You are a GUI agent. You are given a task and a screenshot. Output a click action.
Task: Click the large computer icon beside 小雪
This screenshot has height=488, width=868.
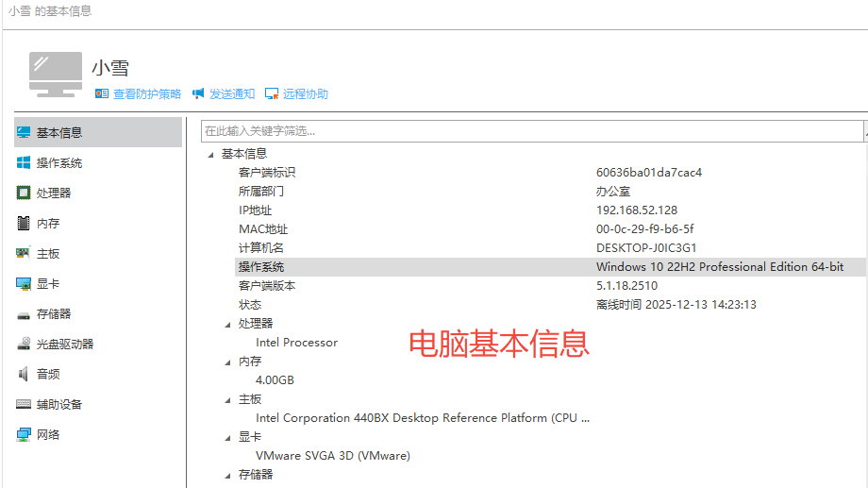point(56,75)
